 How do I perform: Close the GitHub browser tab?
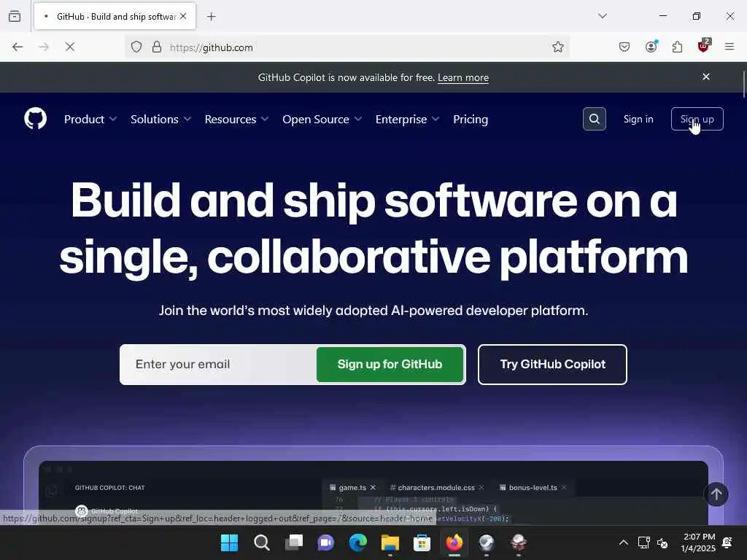[x=183, y=16]
